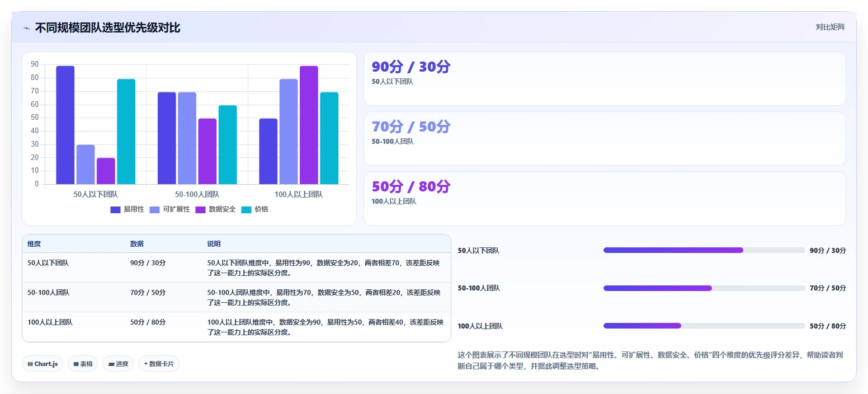The height and width of the screenshot is (394, 868).
Task: Click the 90分 / 30分 value beside progress bar
Action: 828,250
